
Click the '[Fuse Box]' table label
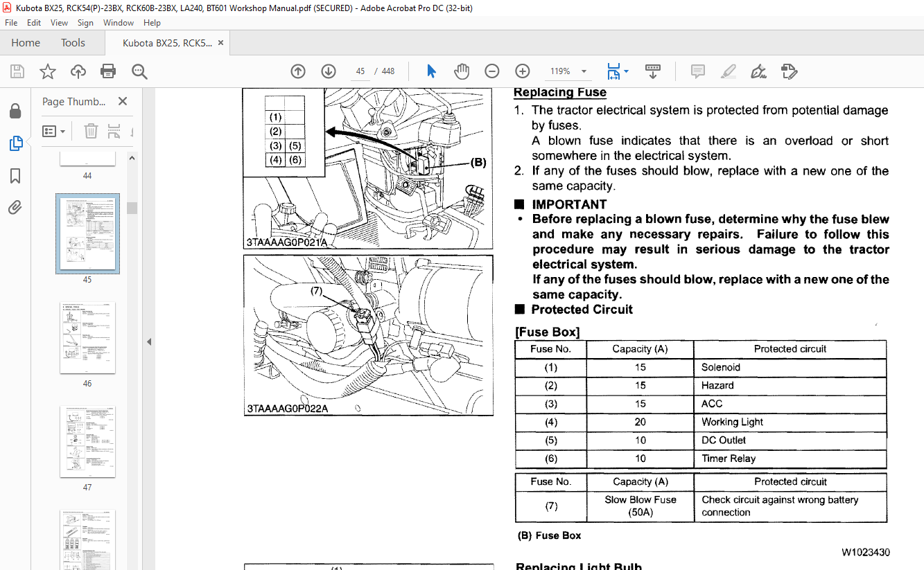click(x=548, y=332)
